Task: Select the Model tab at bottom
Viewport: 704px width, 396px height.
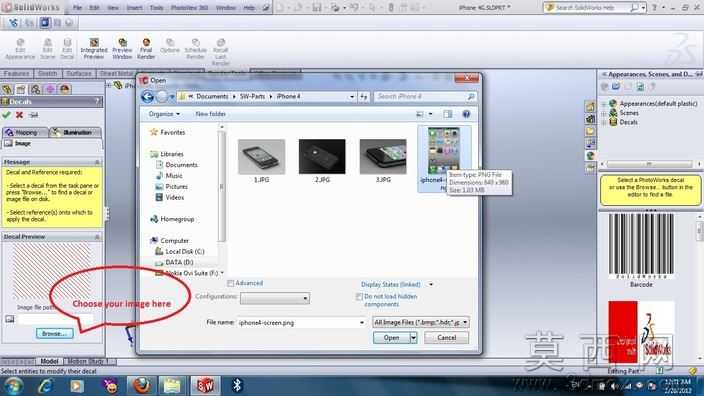Action: 49,361
